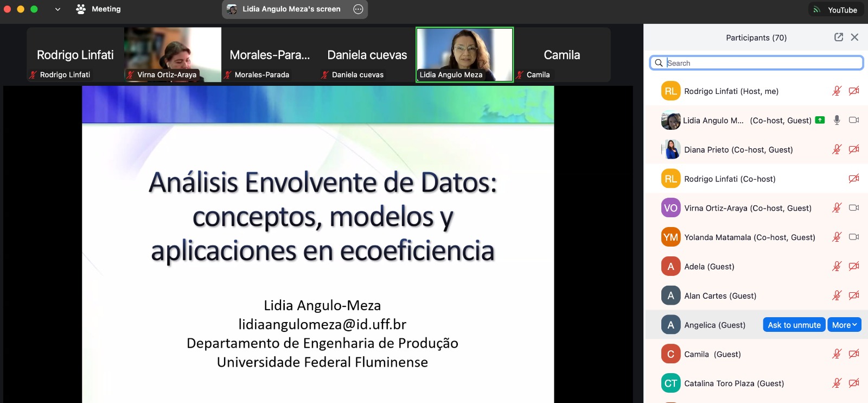Click the muted mic icon on Morales-Parada tile
868x403 pixels.
[x=228, y=75]
